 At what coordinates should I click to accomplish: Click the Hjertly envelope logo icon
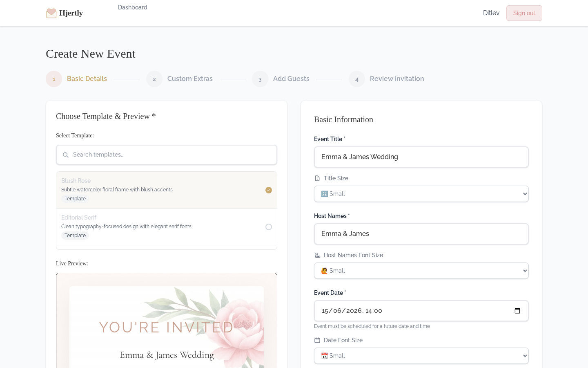[51, 13]
